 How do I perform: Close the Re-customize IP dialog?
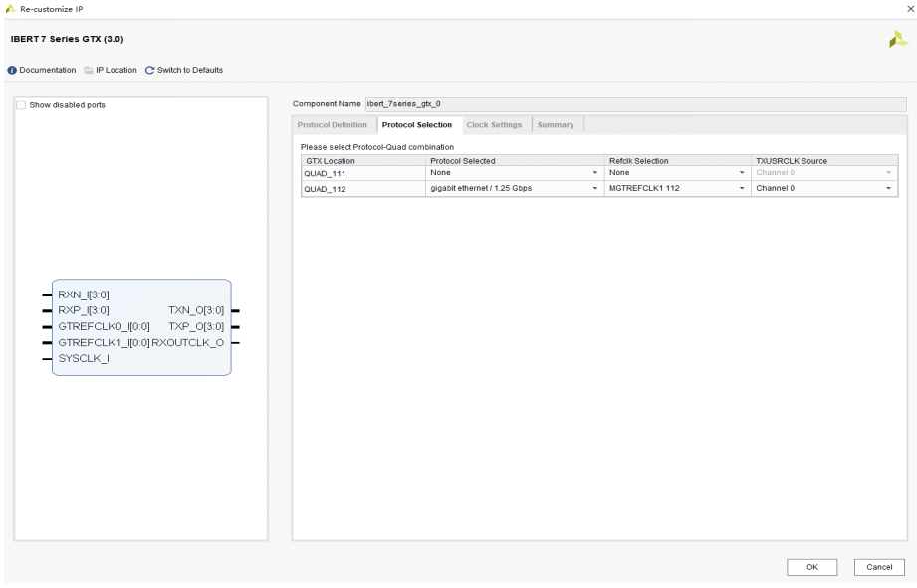pyautogui.click(x=911, y=9)
